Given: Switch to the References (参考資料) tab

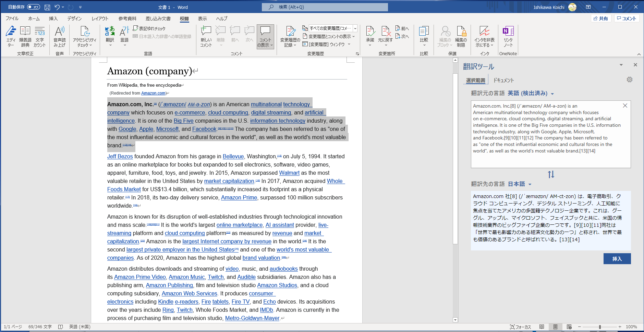Looking at the screenshot, I should [127, 19].
